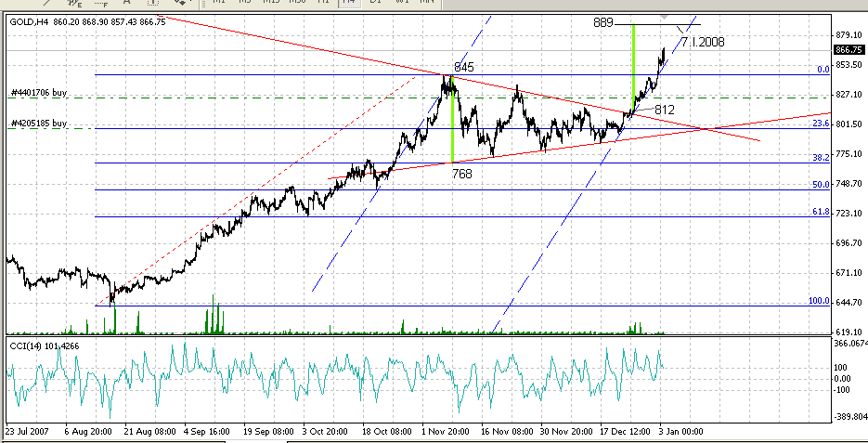Viewport: 868px width, 443px height.
Task: Click the 748.70 price axis value
Action: pyautogui.click(x=849, y=184)
